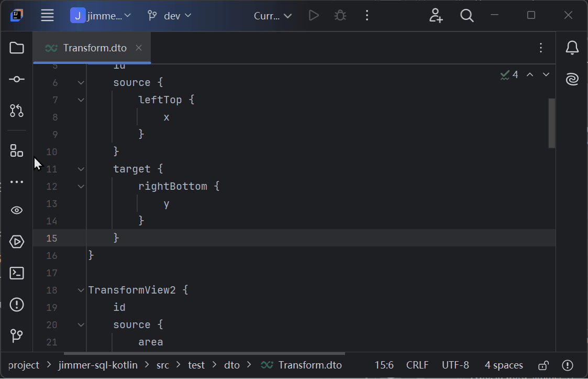
Task: Collapse the TransformView2 fold arrow on line 18
Action: tap(81, 290)
